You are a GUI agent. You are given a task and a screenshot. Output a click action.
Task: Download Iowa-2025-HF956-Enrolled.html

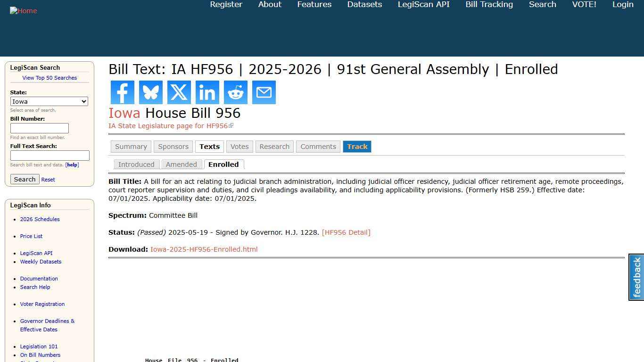click(x=204, y=249)
